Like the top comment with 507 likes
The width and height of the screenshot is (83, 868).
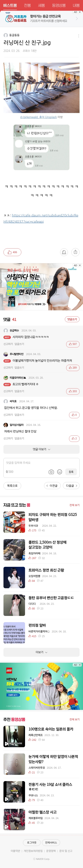click(73, 344)
